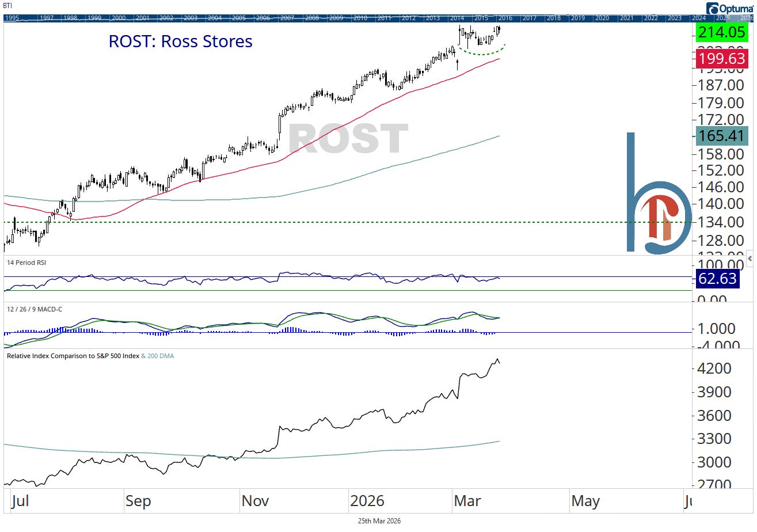Click the May label on the date axis
Image resolution: width=757 pixels, height=532 pixels.
[x=585, y=501]
